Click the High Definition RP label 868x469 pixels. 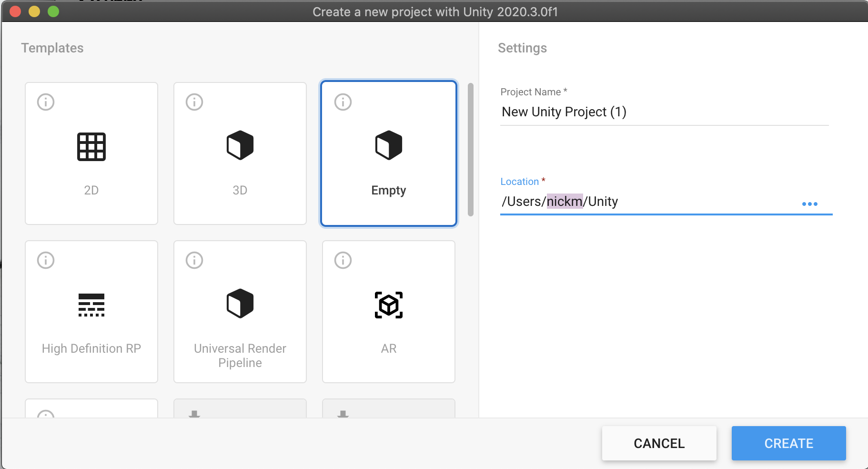pyautogui.click(x=91, y=348)
